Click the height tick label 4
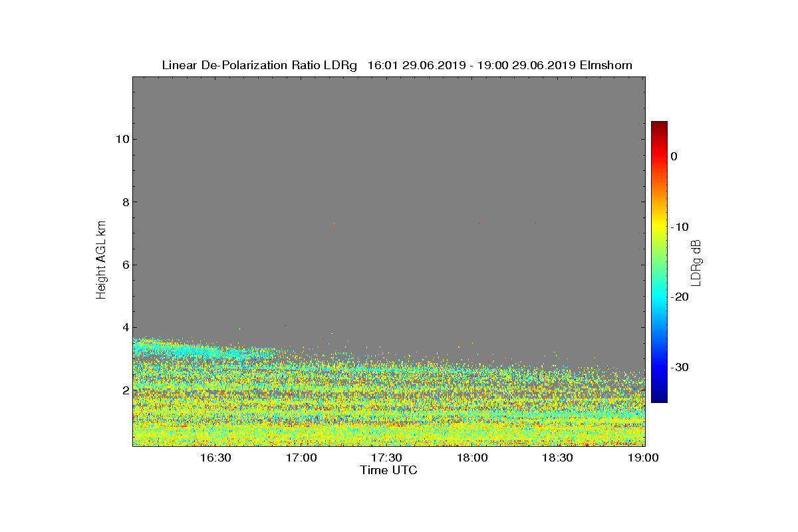798x532 pixels. 124,327
